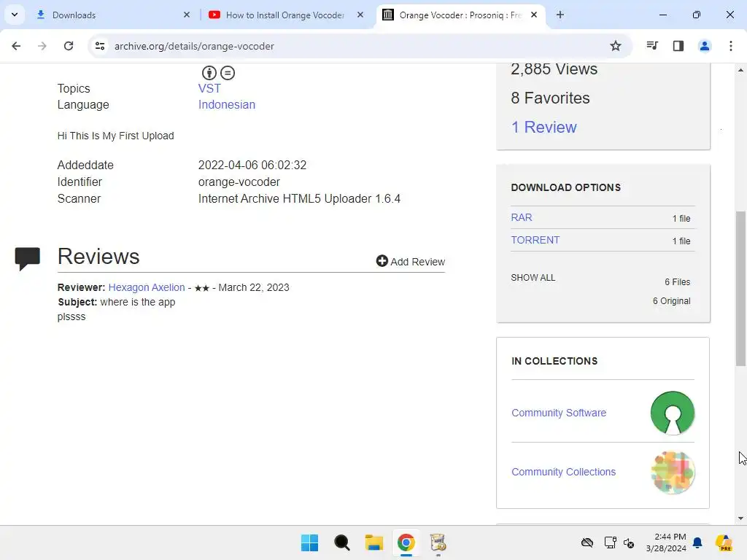Click the muted volume tray icon
Viewport: 747px width, 560px height.
(629, 542)
